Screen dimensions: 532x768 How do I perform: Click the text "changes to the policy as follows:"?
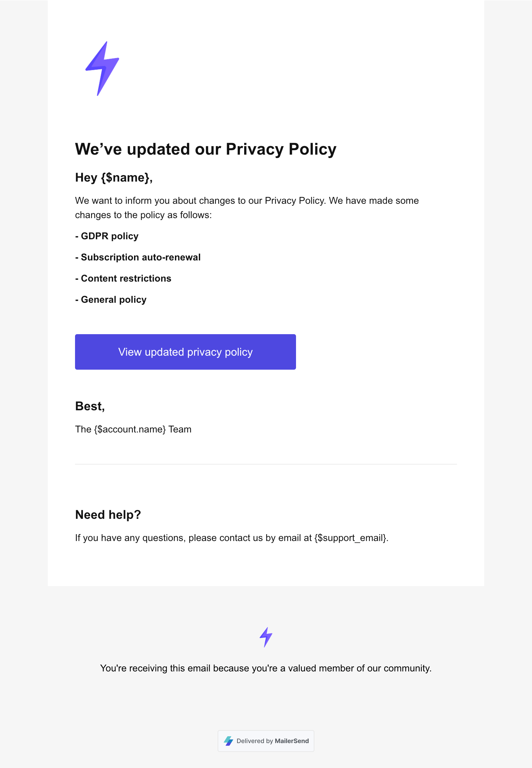pos(143,215)
